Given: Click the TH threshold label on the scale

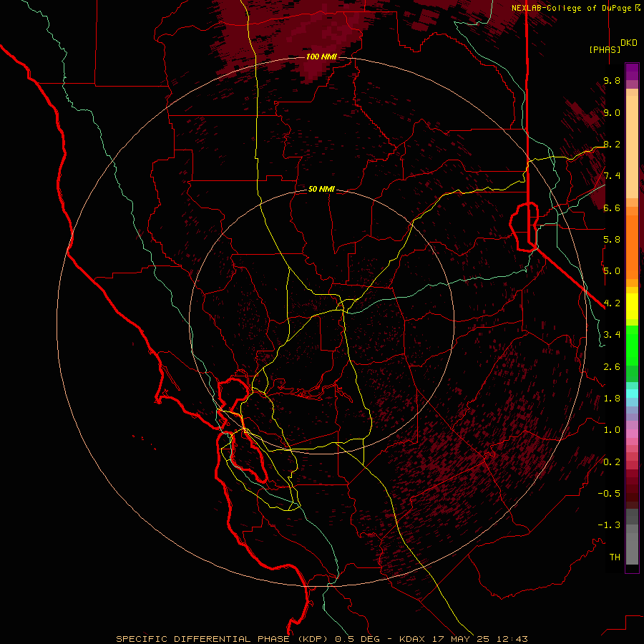Looking at the screenshot, I should tap(615, 557).
